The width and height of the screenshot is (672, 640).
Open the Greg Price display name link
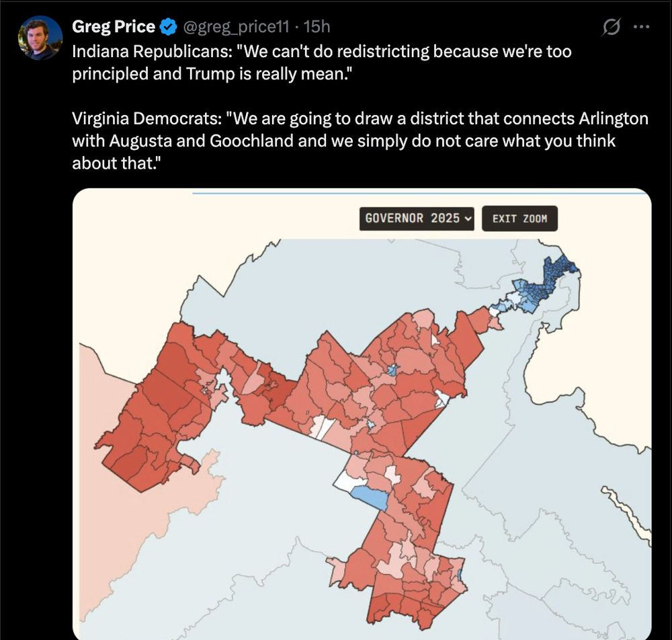click(114, 27)
